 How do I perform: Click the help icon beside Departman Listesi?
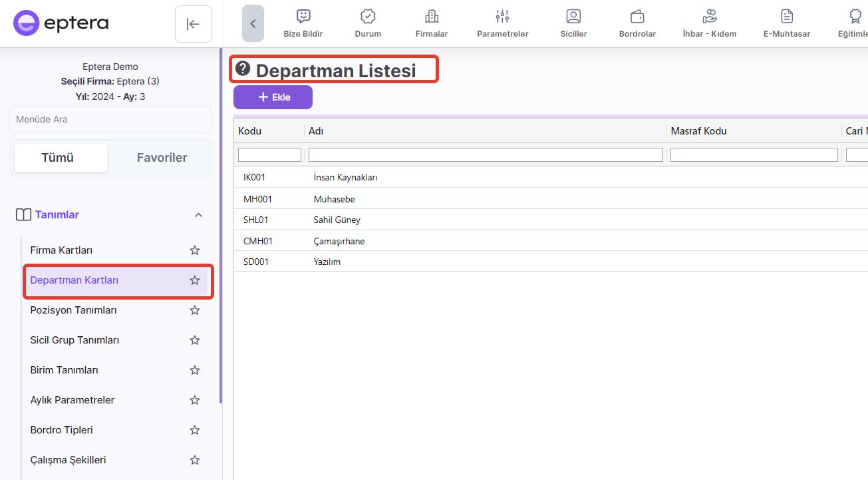pyautogui.click(x=243, y=69)
